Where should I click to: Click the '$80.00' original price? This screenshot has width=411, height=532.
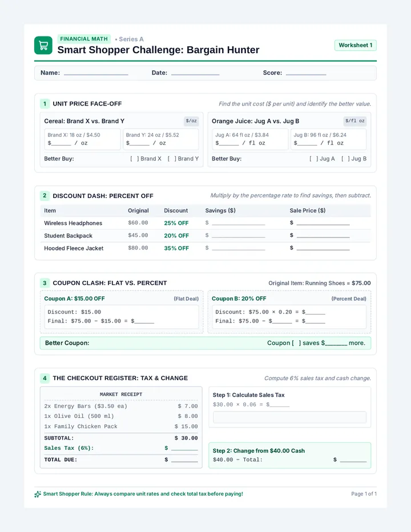click(x=138, y=248)
